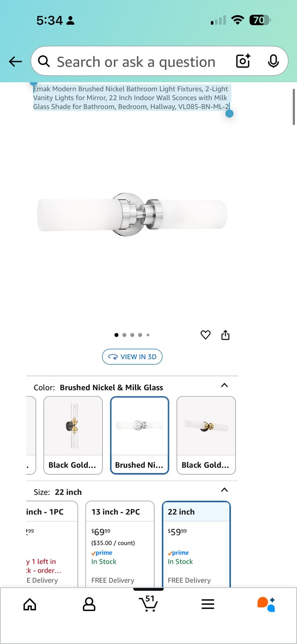Tap the back arrow icon
The height and width of the screenshot is (644, 297).
[15, 61]
